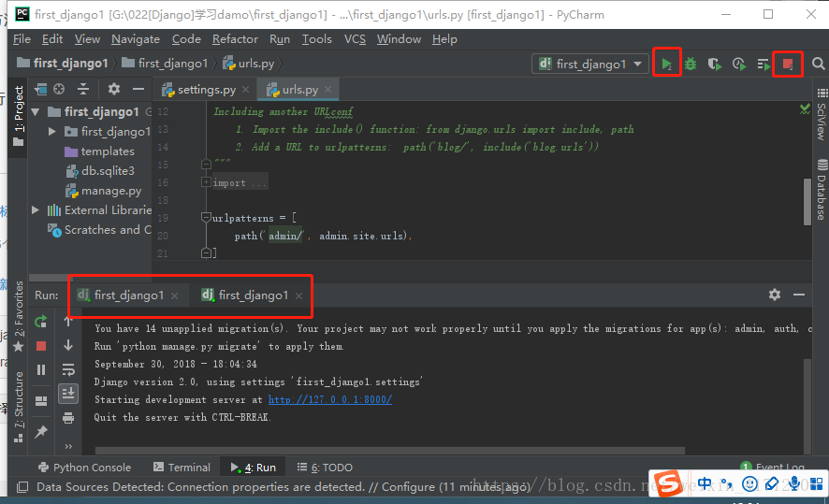The height and width of the screenshot is (504, 829).
Task: Open the Database side panel
Action: coord(822,189)
